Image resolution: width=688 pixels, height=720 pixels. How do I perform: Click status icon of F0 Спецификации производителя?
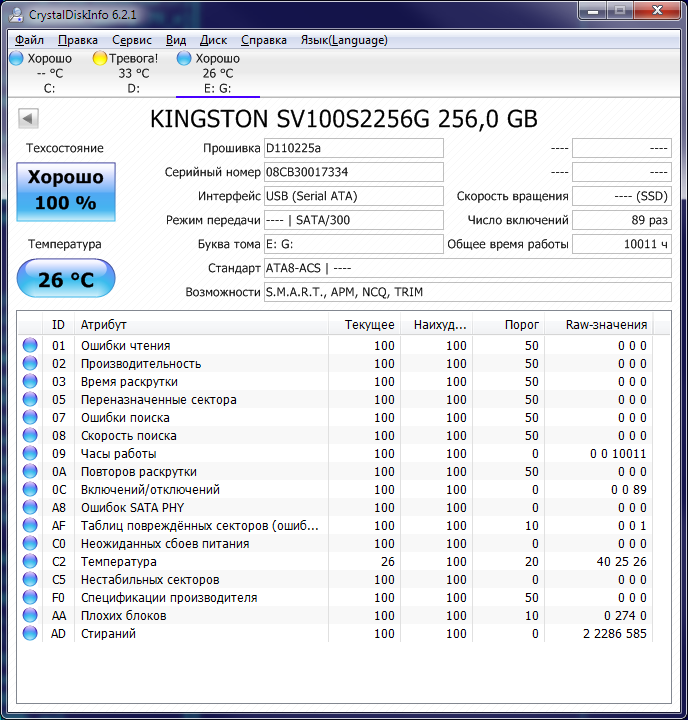(30, 597)
